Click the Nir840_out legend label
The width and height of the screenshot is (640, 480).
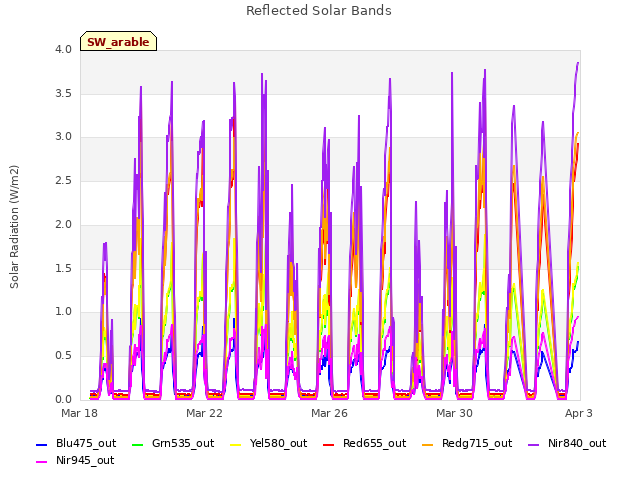pyautogui.click(x=577, y=444)
